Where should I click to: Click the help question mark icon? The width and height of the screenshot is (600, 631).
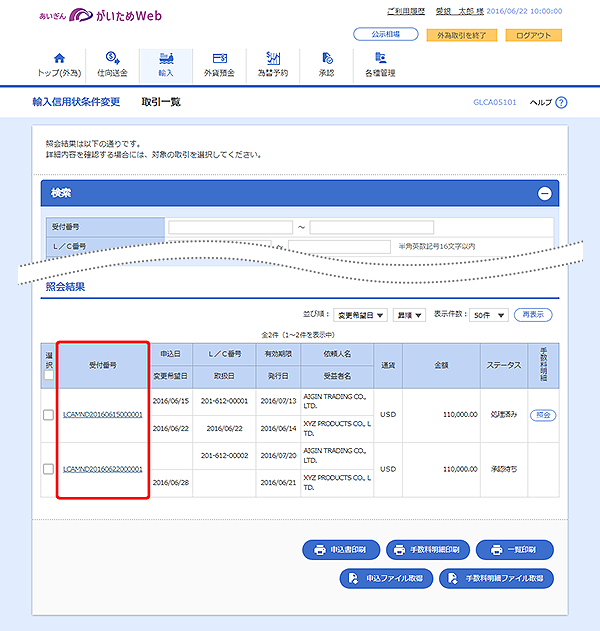[x=561, y=103]
